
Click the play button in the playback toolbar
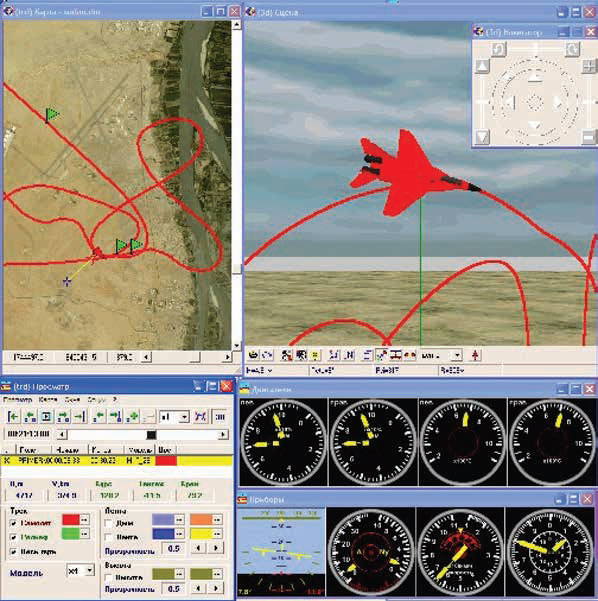[x=46, y=416]
